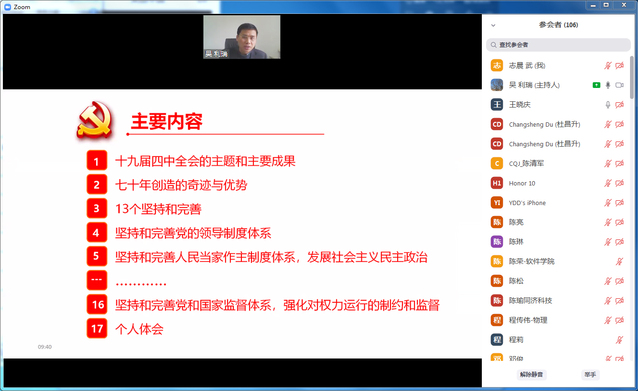Select participant name 陈瑜同济科技
This screenshot has height=391, width=638.
[531, 301]
